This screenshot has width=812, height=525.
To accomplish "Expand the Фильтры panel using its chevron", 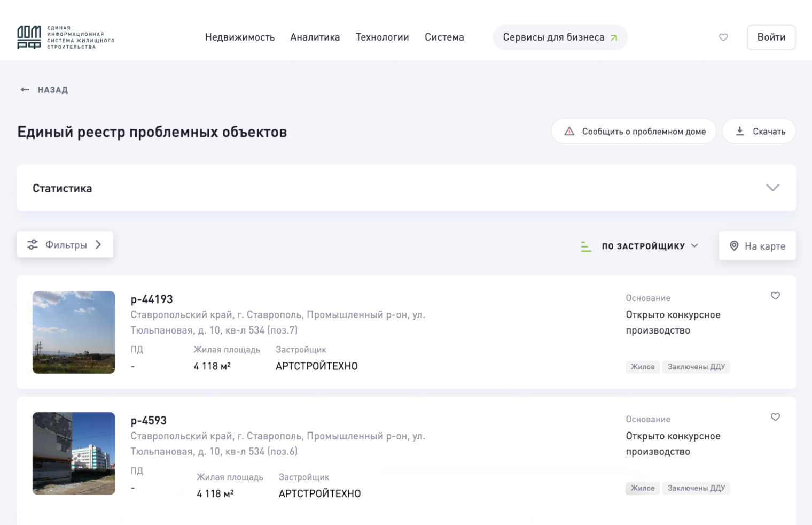I will coord(98,244).
